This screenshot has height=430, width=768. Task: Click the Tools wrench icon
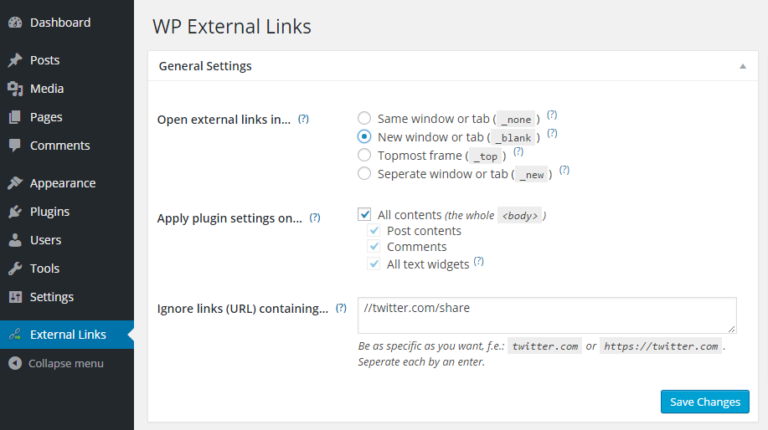pyautogui.click(x=15, y=268)
